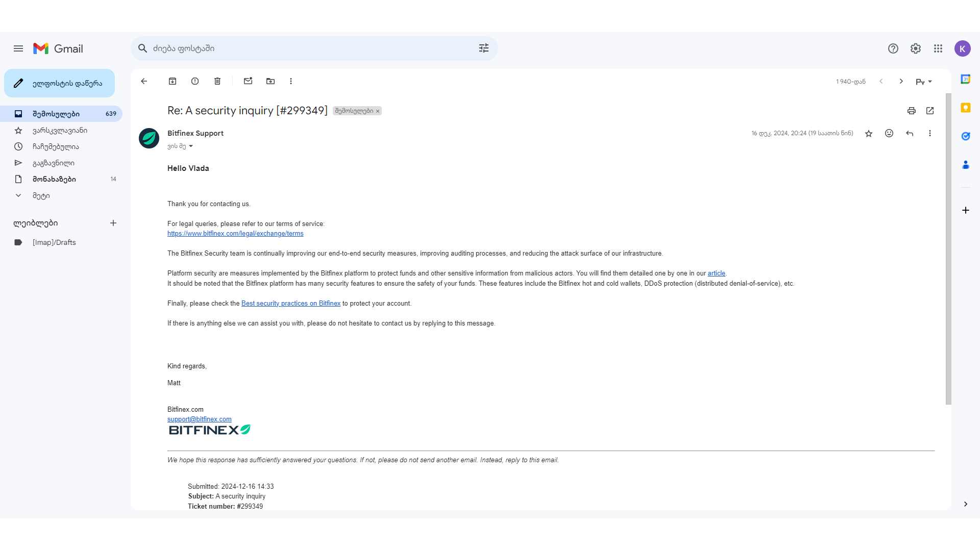
Task: Add emoji reaction to message
Action: 889,133
